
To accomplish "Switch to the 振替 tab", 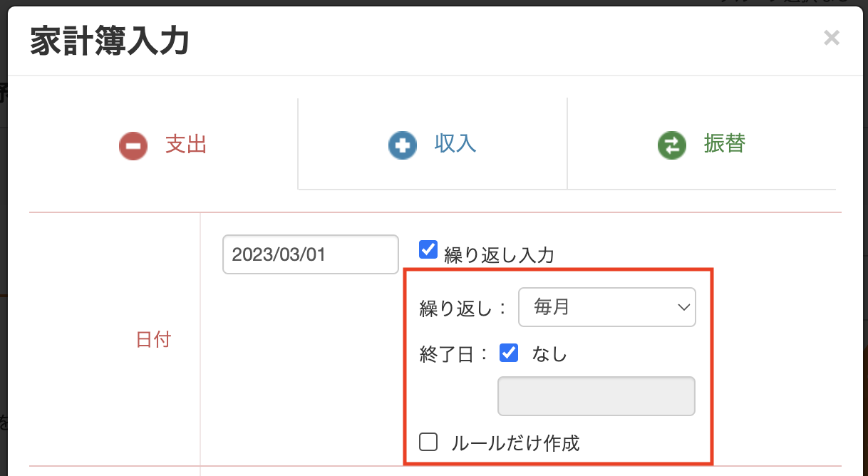I will 702,145.
